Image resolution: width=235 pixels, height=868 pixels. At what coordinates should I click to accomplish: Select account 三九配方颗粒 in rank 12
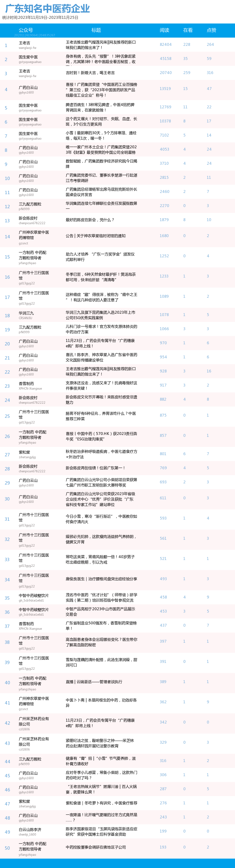[30, 204]
